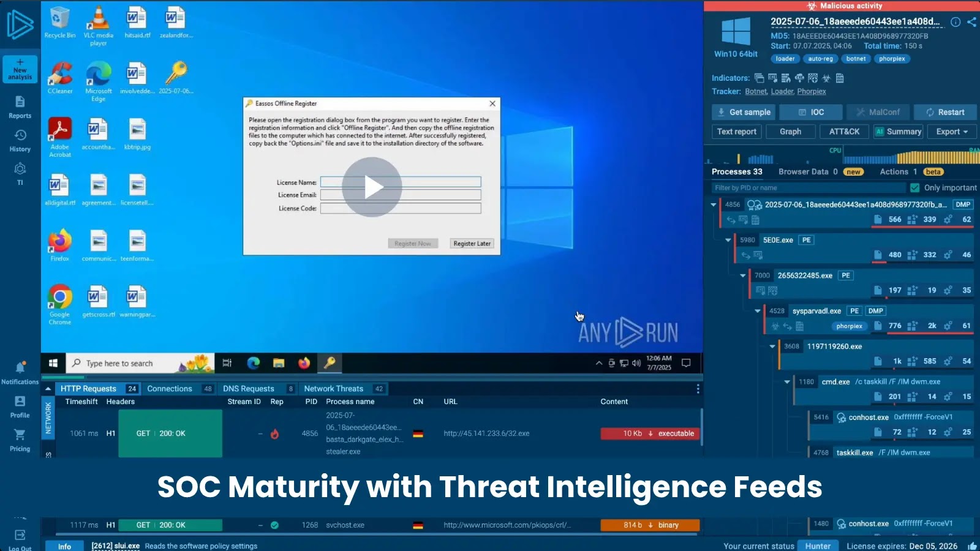
Task: Switch to DNS Requests tab
Action: (x=258, y=389)
